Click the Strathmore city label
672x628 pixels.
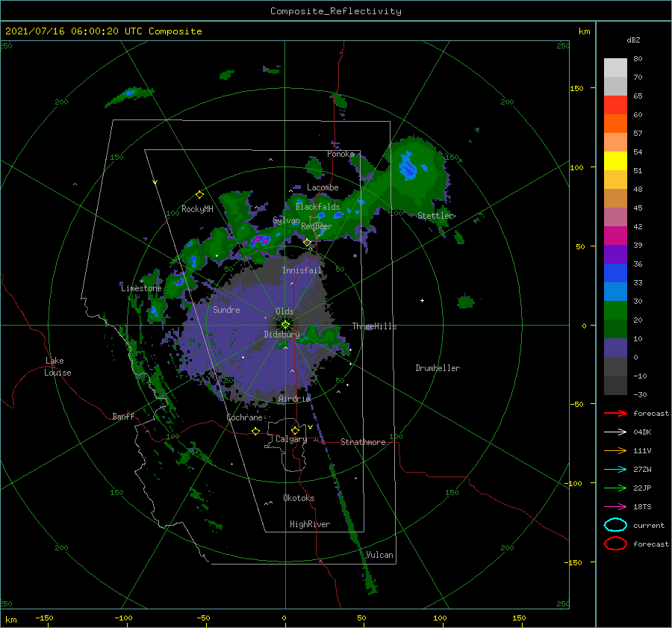pyautogui.click(x=363, y=442)
